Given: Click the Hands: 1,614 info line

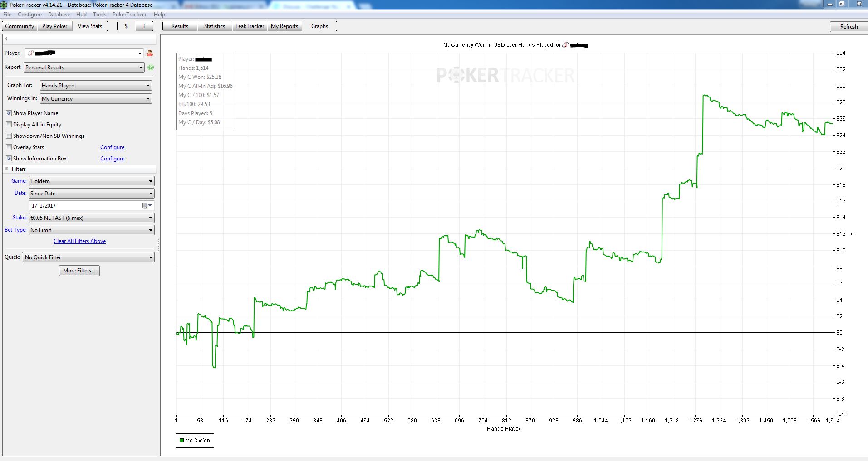Looking at the screenshot, I should click(x=194, y=68).
